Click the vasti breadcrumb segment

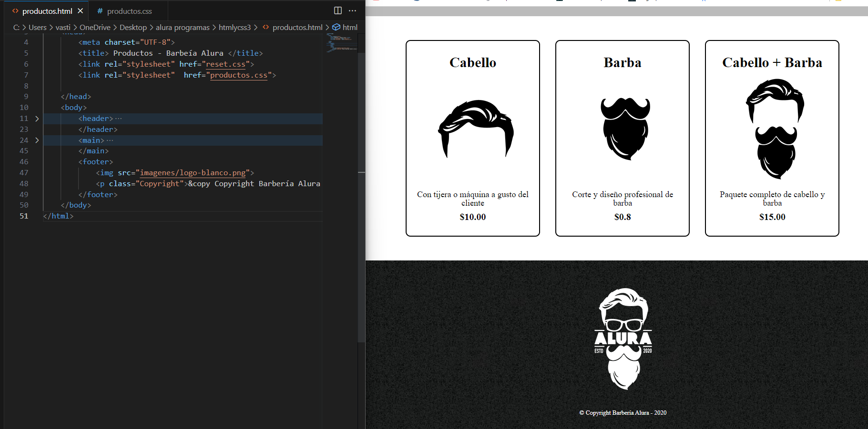tap(63, 28)
